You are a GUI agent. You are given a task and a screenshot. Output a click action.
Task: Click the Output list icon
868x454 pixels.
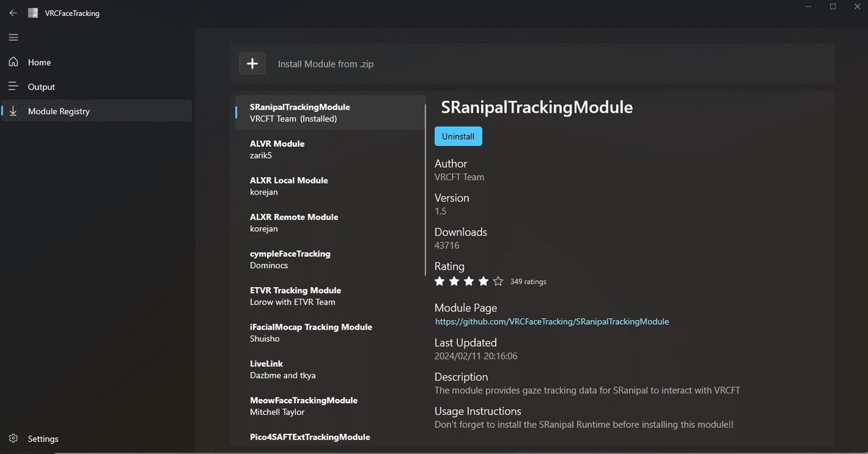14,87
